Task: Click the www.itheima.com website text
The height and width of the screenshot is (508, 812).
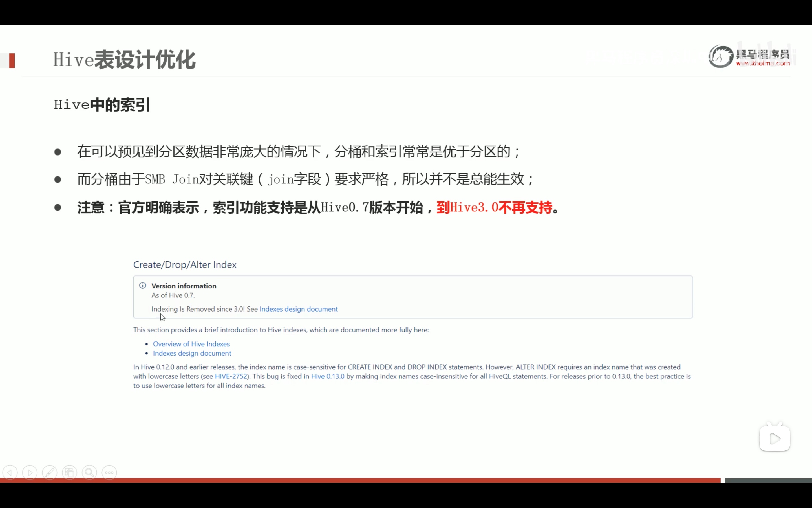Action: pos(763,63)
